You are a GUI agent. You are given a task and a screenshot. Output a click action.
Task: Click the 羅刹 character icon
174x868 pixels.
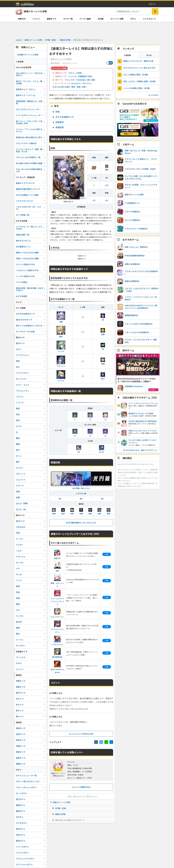point(61,330)
